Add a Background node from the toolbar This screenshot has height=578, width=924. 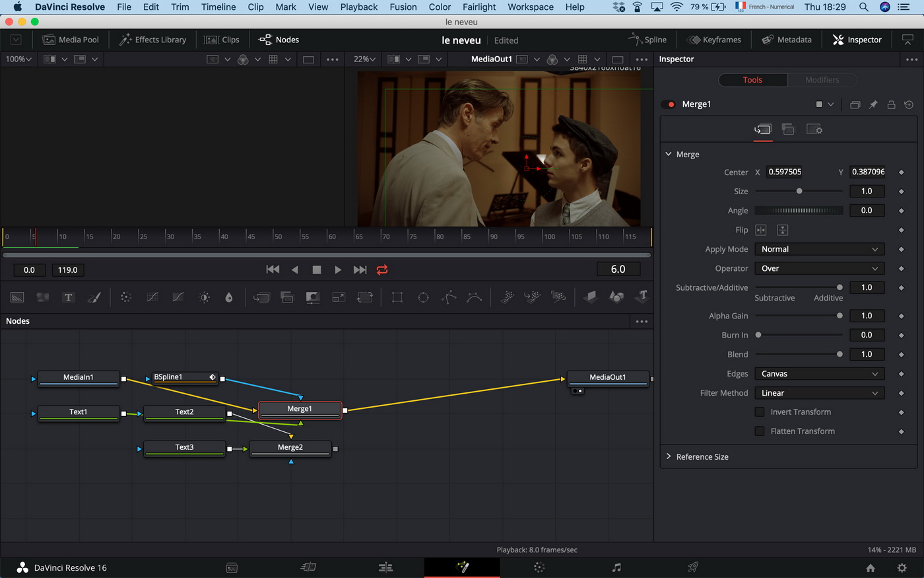pyautogui.click(x=17, y=297)
